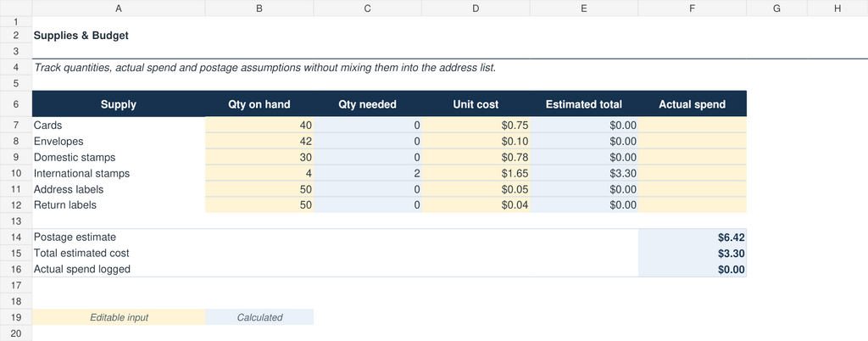This screenshot has height=341, width=868.
Task: Click Return labels qty on hand cell
Action: point(259,204)
